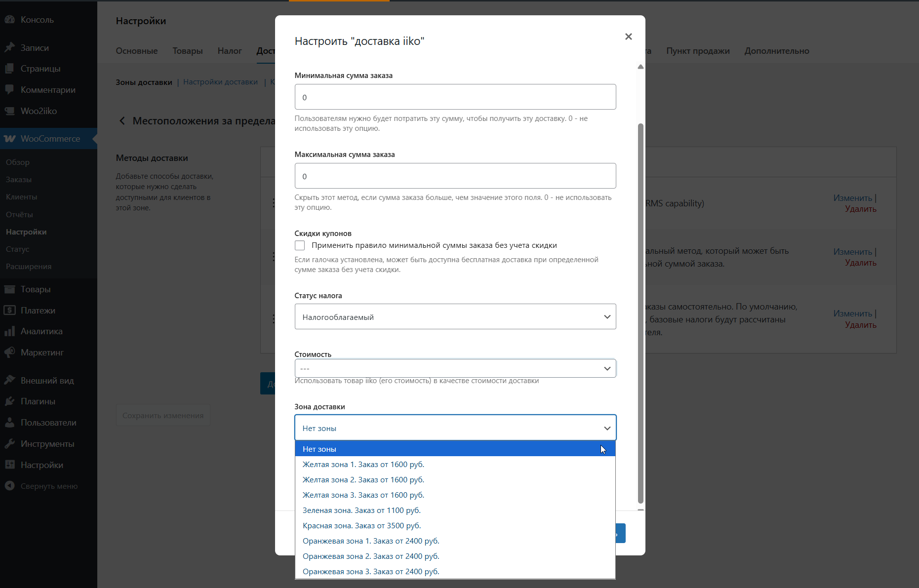Image resolution: width=919 pixels, height=588 pixels.
Task: Click the bottom Настройки sliders icon
Action: (9, 465)
